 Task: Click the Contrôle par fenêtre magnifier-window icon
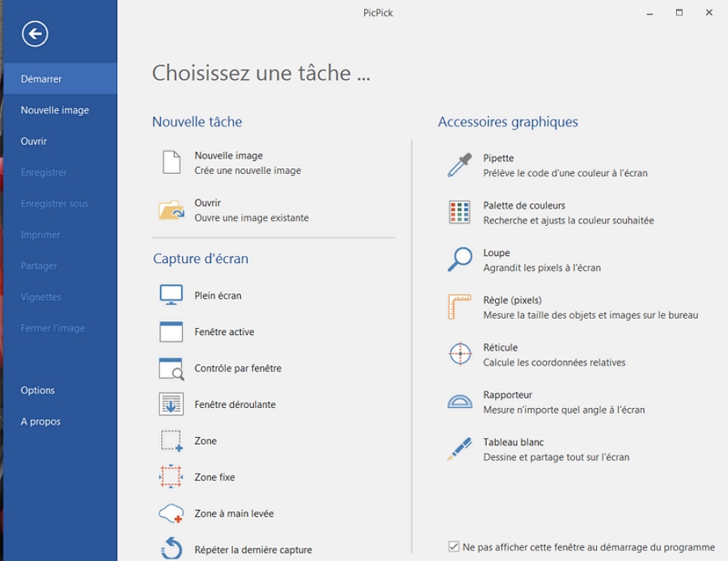coord(171,368)
